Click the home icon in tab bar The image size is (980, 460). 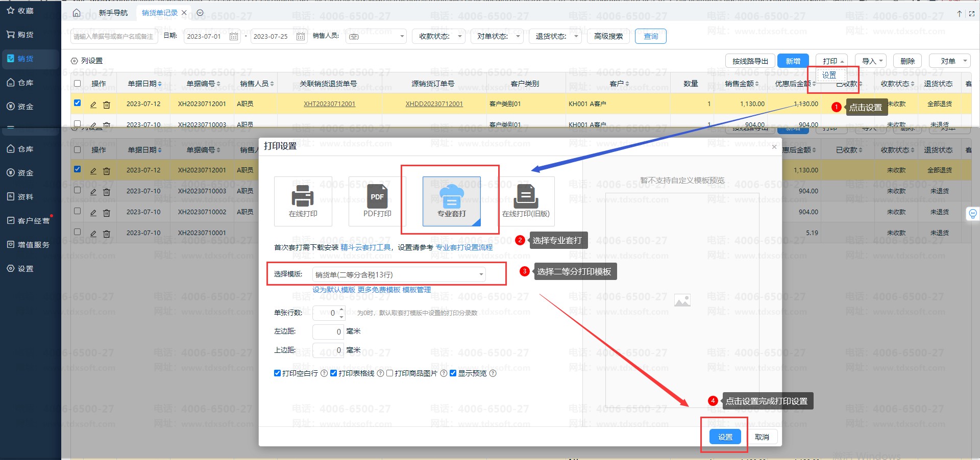(x=77, y=13)
